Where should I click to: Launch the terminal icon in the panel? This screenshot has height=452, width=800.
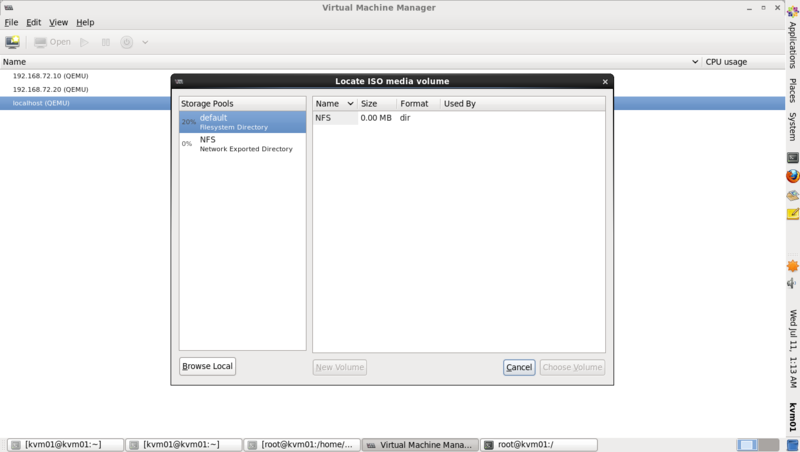[792, 158]
